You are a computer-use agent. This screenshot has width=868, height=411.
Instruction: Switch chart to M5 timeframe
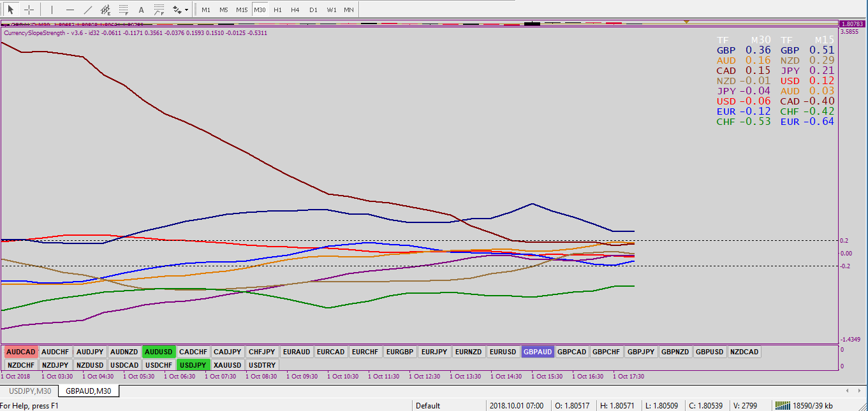(223, 10)
